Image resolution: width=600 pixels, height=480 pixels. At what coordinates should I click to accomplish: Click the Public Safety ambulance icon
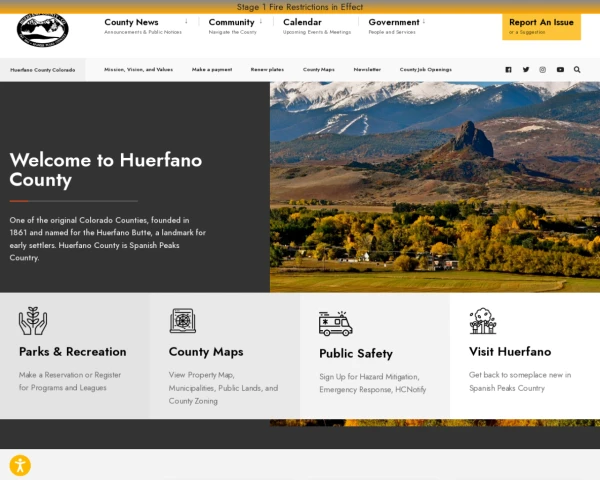(336, 323)
